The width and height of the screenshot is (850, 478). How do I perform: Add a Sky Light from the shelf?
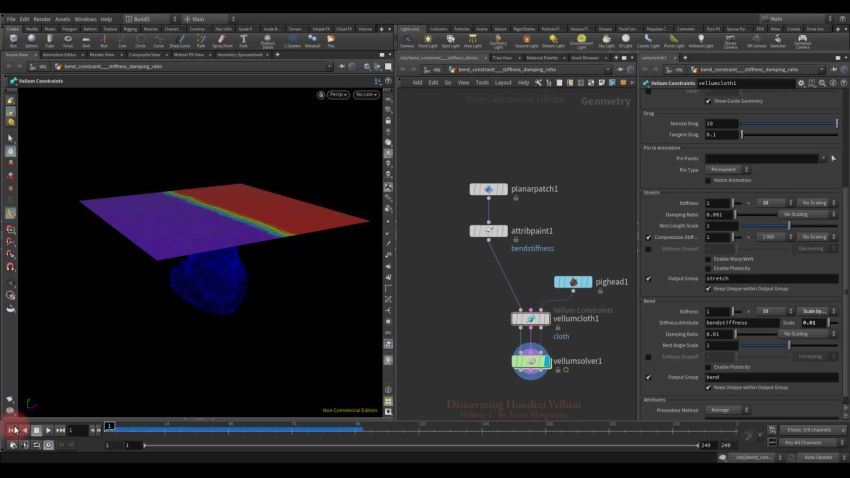606,41
